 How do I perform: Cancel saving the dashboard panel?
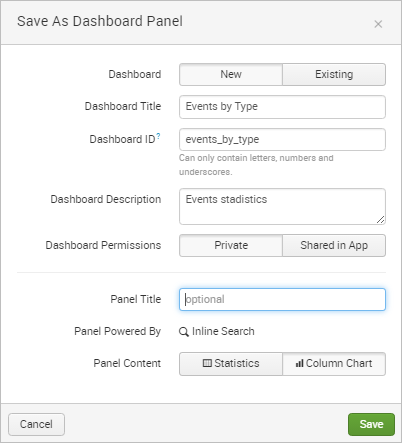pyautogui.click(x=36, y=424)
